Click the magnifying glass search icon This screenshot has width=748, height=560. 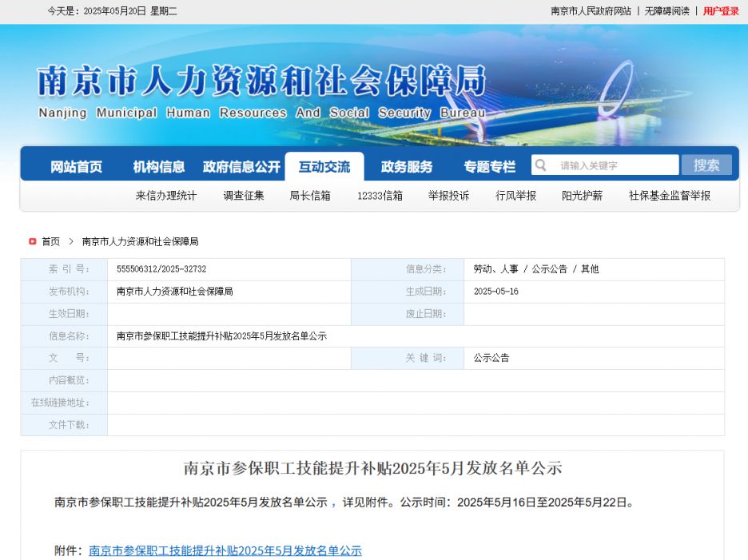[x=541, y=165]
